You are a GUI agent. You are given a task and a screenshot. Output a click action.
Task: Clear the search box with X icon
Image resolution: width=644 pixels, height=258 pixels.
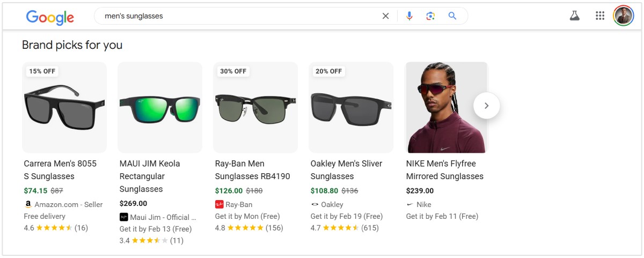385,16
